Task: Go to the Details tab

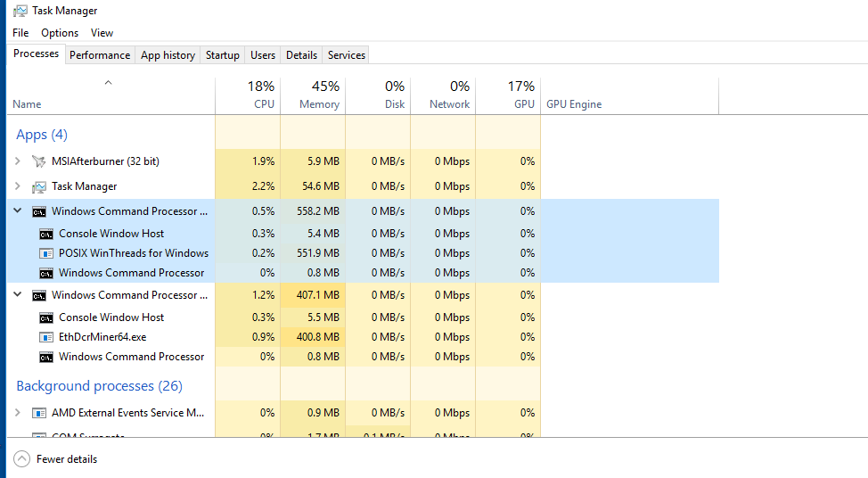Action: point(302,54)
